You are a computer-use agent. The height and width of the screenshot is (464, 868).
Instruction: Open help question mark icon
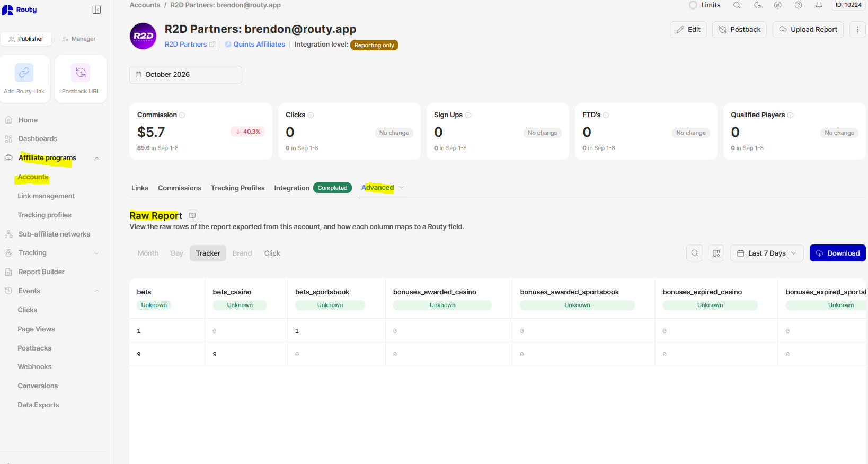click(x=798, y=5)
